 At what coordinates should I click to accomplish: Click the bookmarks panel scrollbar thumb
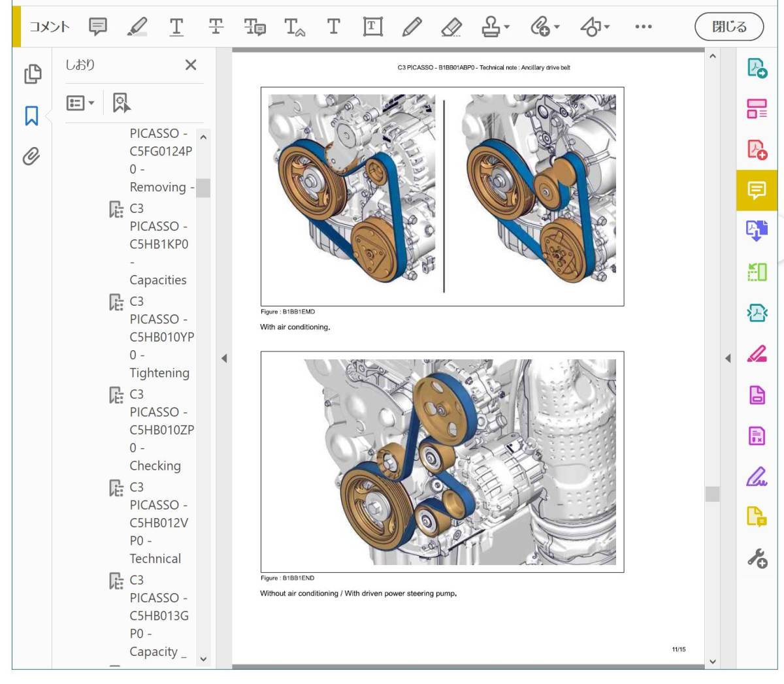(203, 188)
